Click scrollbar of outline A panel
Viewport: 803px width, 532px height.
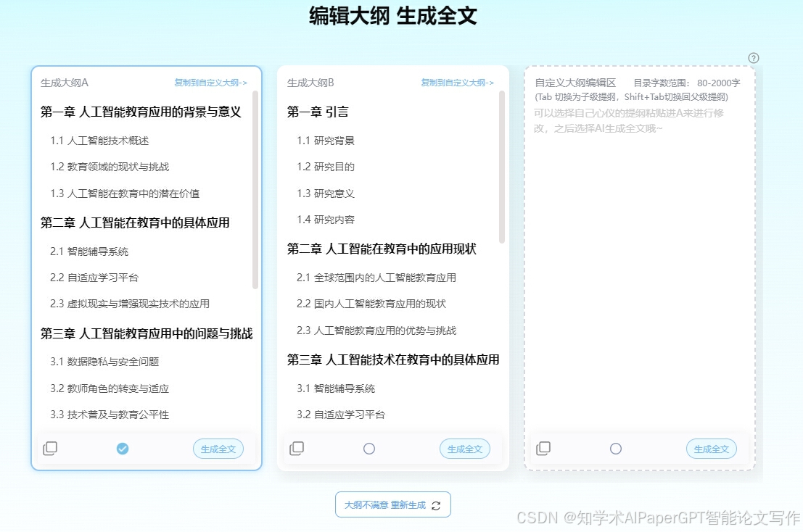[255, 190]
